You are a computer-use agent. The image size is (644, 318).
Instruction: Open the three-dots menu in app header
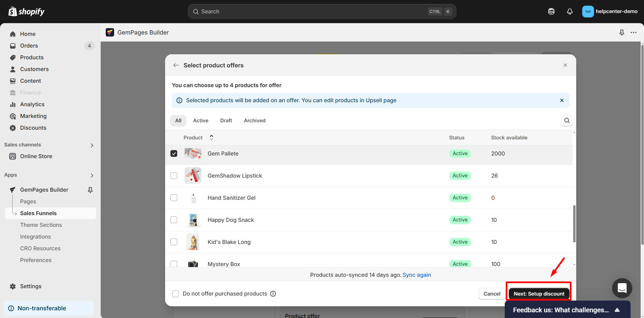coord(634,33)
